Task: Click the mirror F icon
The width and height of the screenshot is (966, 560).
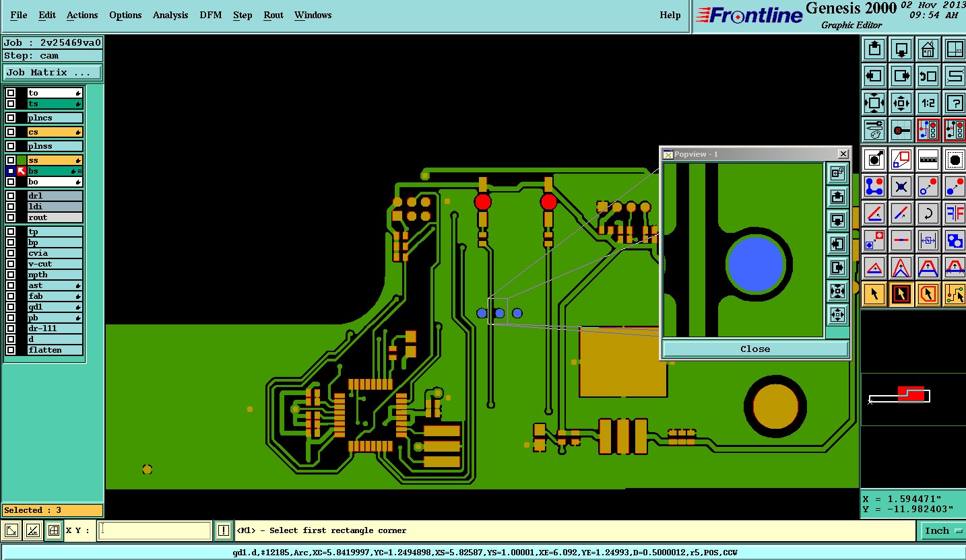Action: tap(955, 213)
